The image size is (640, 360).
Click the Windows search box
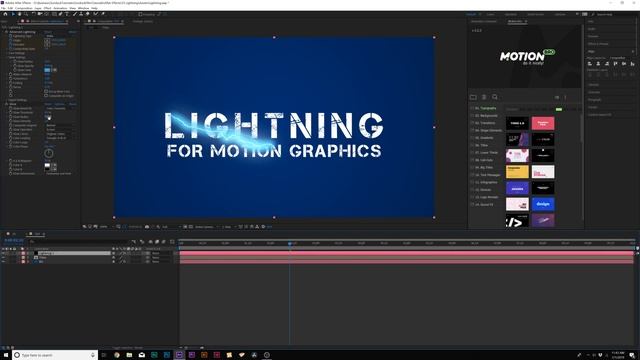point(55,355)
